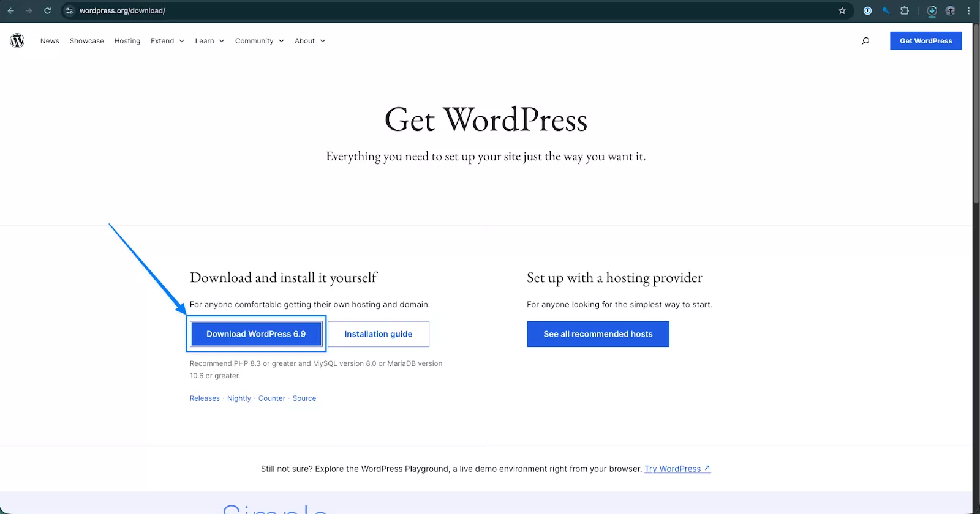Open the site search magnifier icon

click(865, 41)
